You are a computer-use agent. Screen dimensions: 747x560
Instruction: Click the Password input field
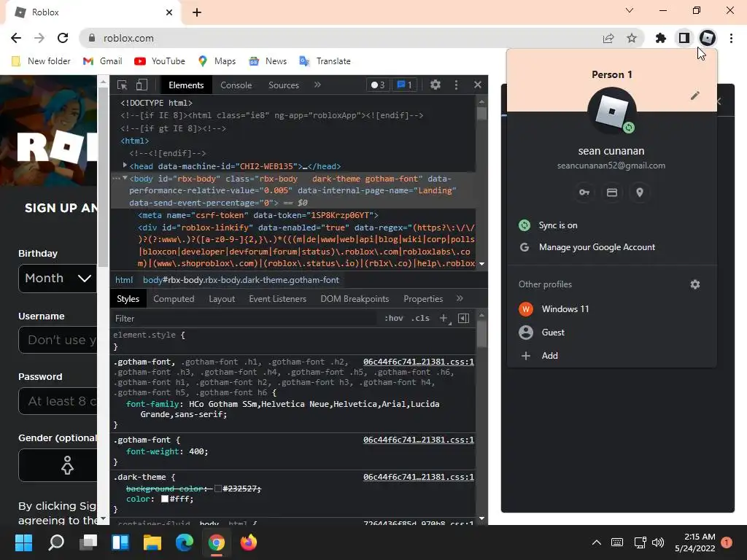[58, 401]
